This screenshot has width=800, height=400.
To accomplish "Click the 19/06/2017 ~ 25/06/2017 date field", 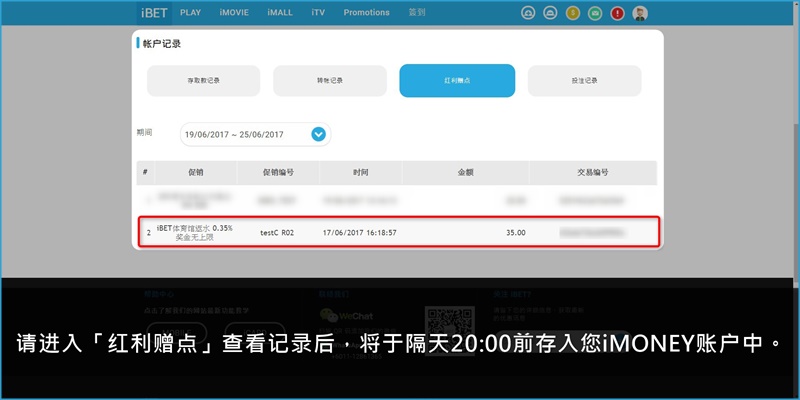I will pyautogui.click(x=255, y=135).
